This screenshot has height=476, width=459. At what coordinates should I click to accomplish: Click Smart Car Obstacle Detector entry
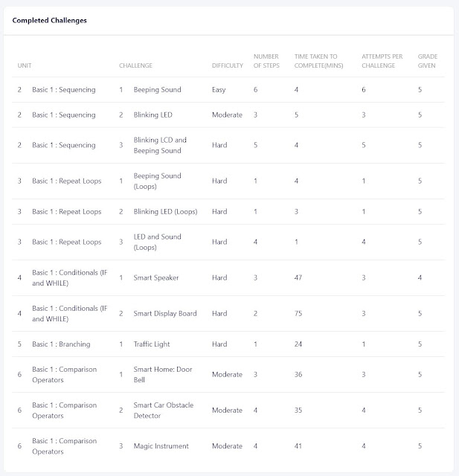click(164, 410)
